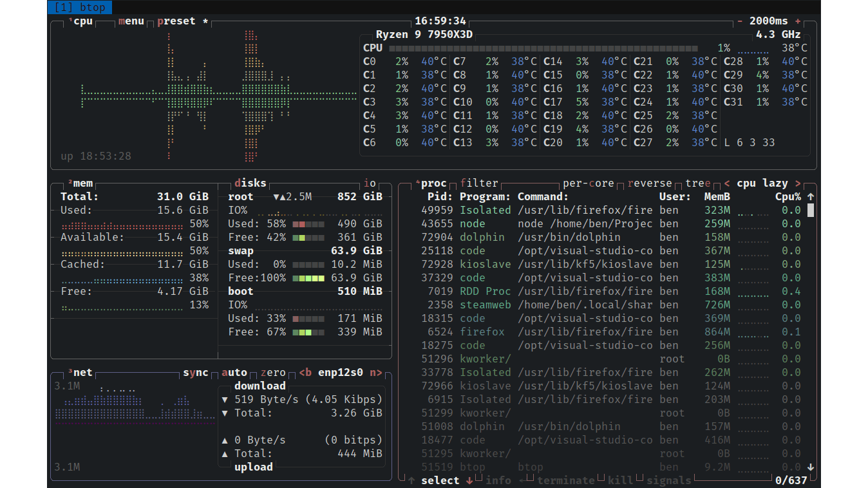Click the Program: column header
The width and height of the screenshot is (868, 488).
(486, 197)
